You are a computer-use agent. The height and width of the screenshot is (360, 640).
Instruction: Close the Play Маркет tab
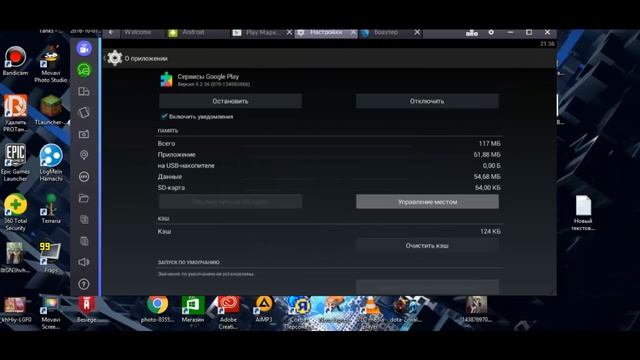(289, 32)
